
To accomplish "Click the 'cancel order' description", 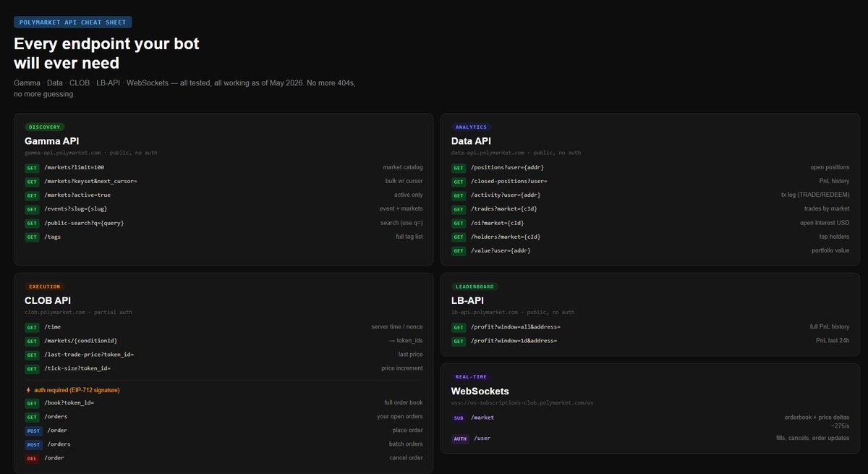I will pyautogui.click(x=406, y=458).
